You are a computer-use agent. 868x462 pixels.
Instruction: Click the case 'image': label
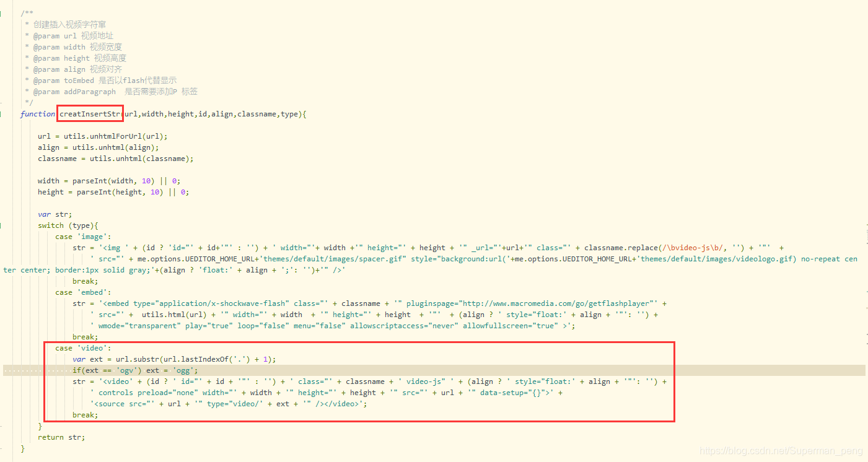pyautogui.click(x=83, y=237)
